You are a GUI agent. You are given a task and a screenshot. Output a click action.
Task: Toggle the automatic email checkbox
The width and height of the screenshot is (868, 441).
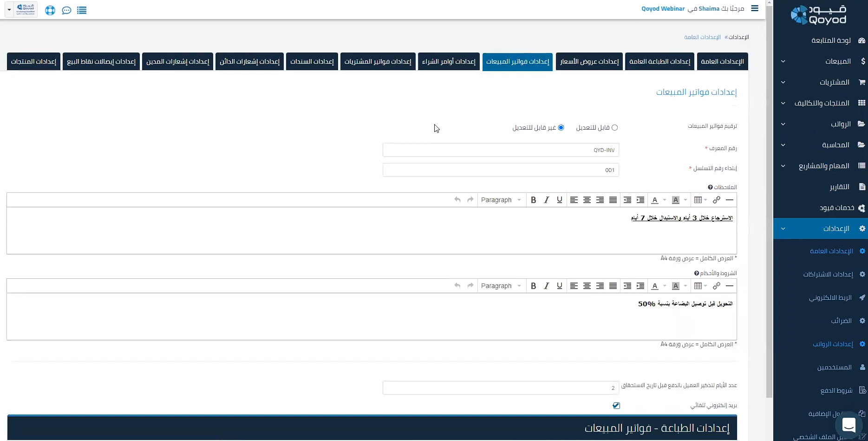tap(616, 406)
